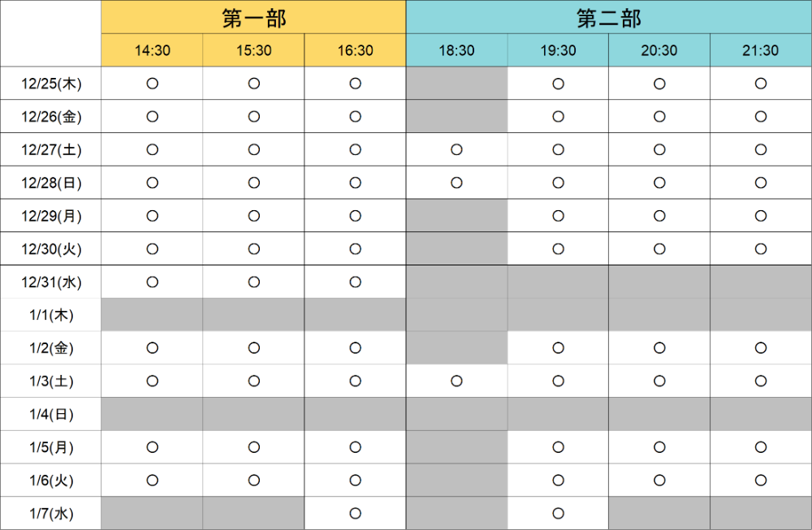Click the 21:30 column header
Image resolution: width=812 pixels, height=530 pixels.
click(x=761, y=50)
